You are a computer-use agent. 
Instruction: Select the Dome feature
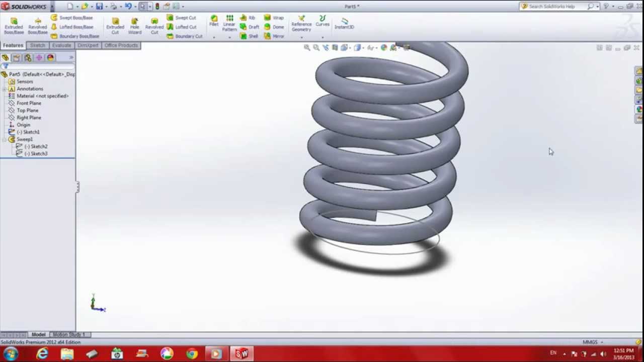coord(274,27)
